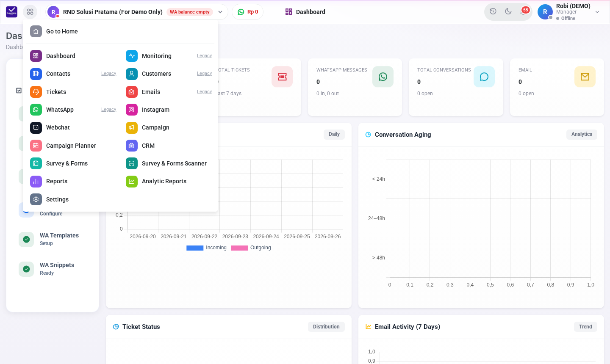The height and width of the screenshot is (364, 610).
Task: Click the Campaign Planner calendar icon
Action: (36, 146)
